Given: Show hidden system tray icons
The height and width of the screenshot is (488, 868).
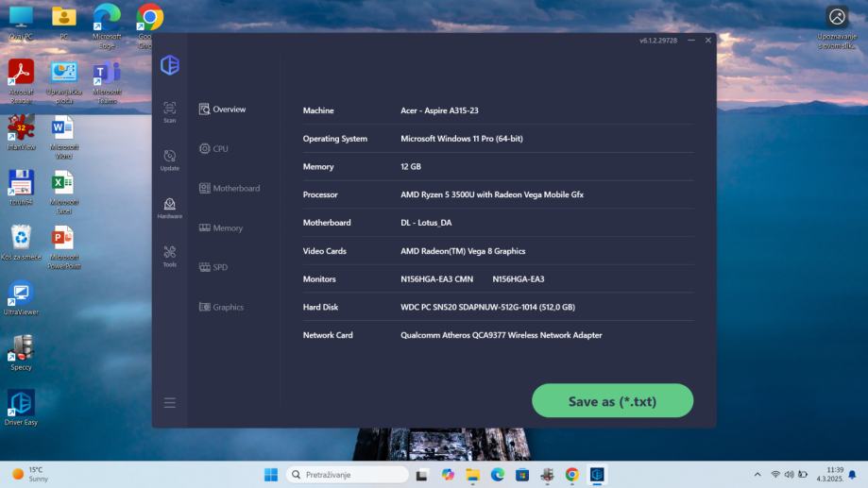Looking at the screenshot, I should 757,475.
